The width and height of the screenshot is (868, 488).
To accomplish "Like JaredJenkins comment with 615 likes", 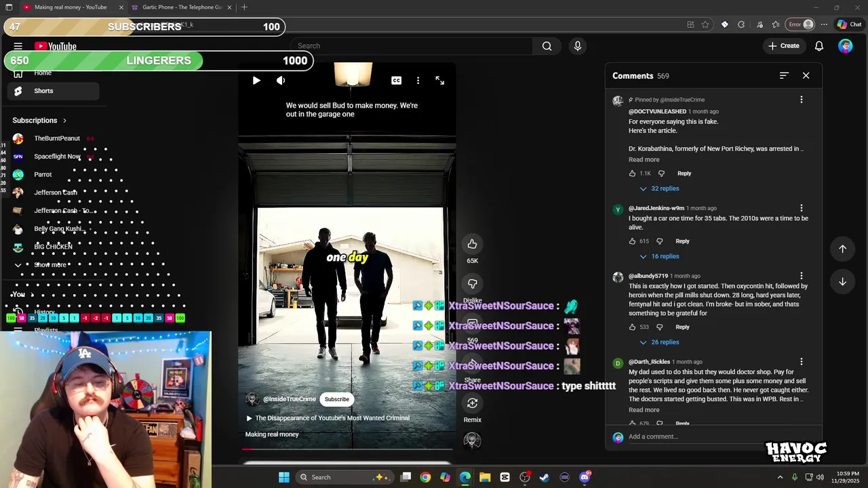I will [632, 241].
